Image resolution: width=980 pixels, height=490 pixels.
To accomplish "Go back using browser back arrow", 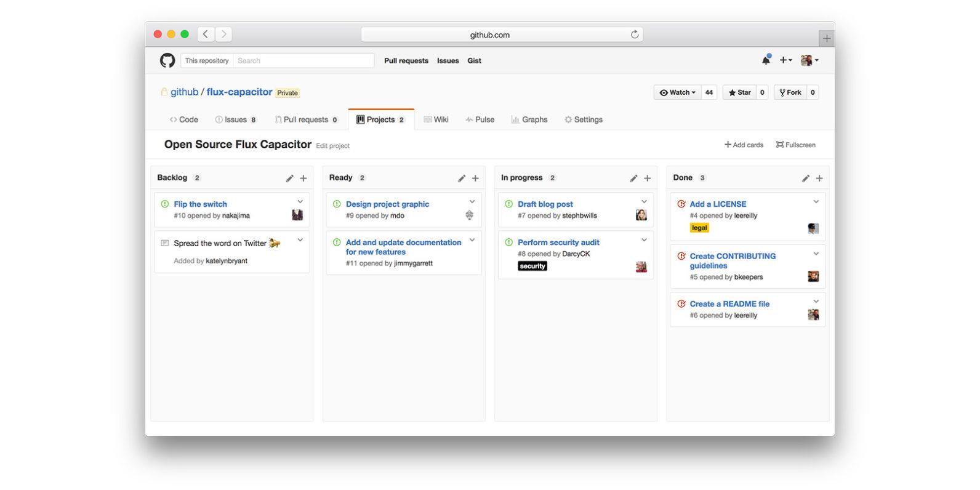I will click(206, 34).
